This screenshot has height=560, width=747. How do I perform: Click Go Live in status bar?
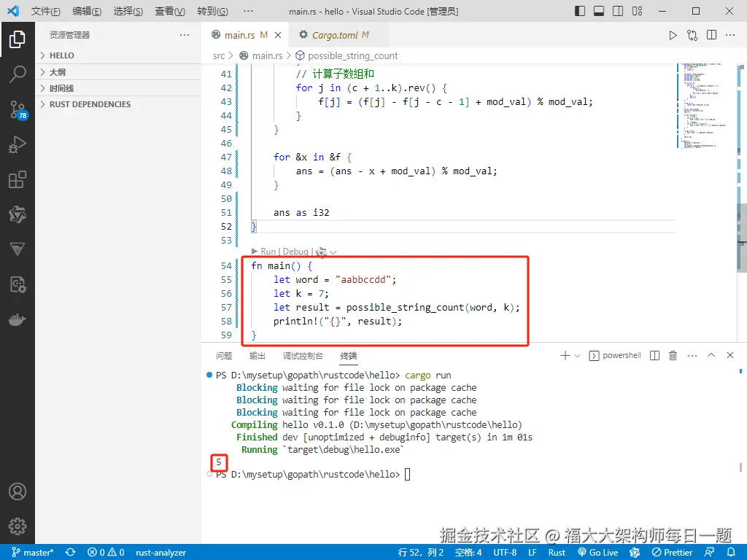(x=598, y=553)
